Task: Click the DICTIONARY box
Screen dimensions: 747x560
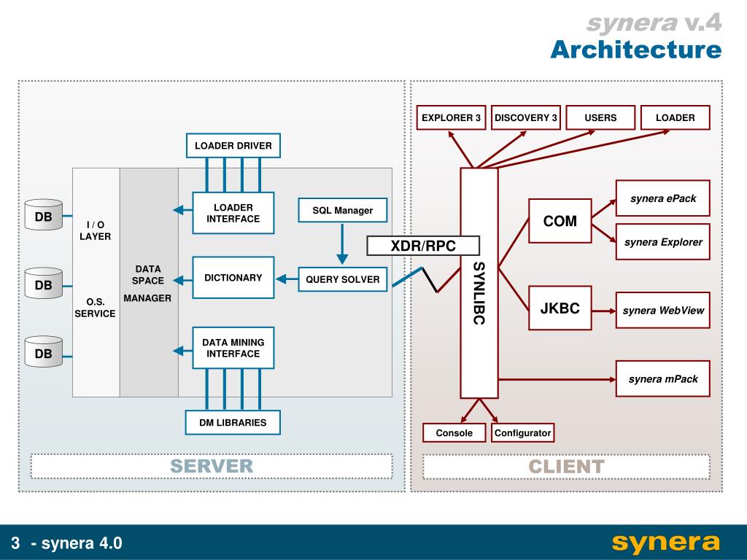Action: (233, 278)
